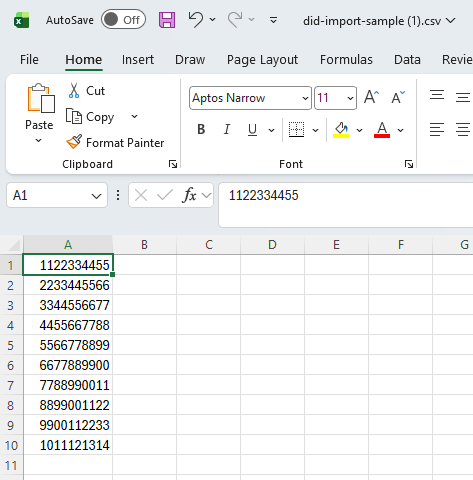Open the undo history dropdown

tap(212, 20)
